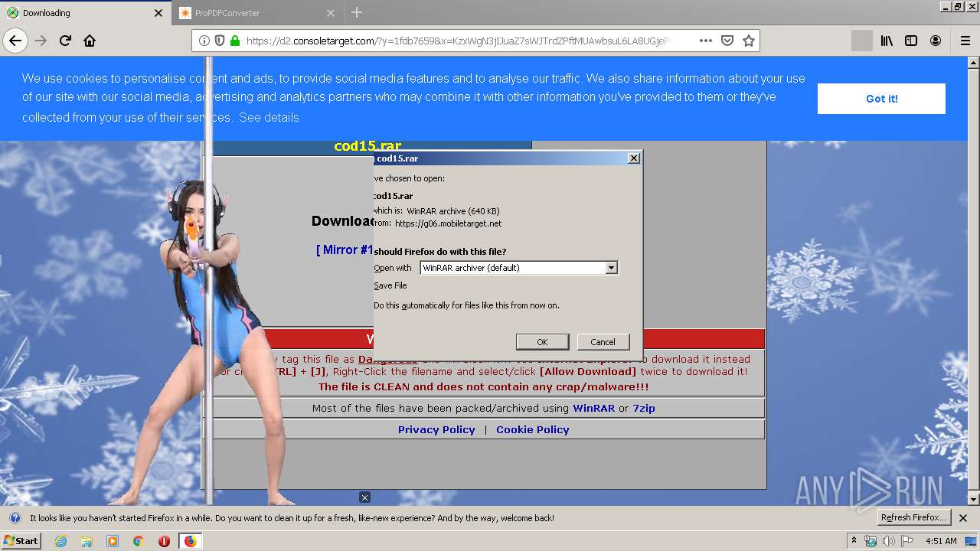The image size is (980, 551).
Task: Open tracking protection shield panel
Action: click(220, 41)
